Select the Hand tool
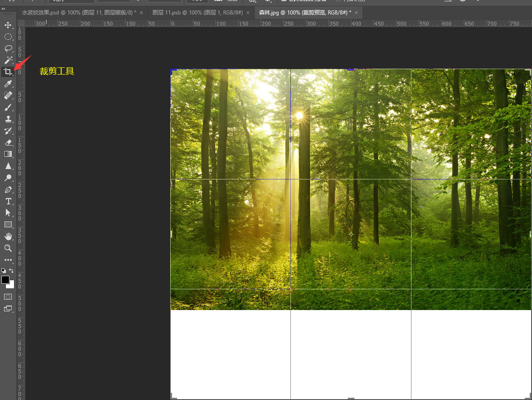532x400 pixels. click(x=8, y=236)
